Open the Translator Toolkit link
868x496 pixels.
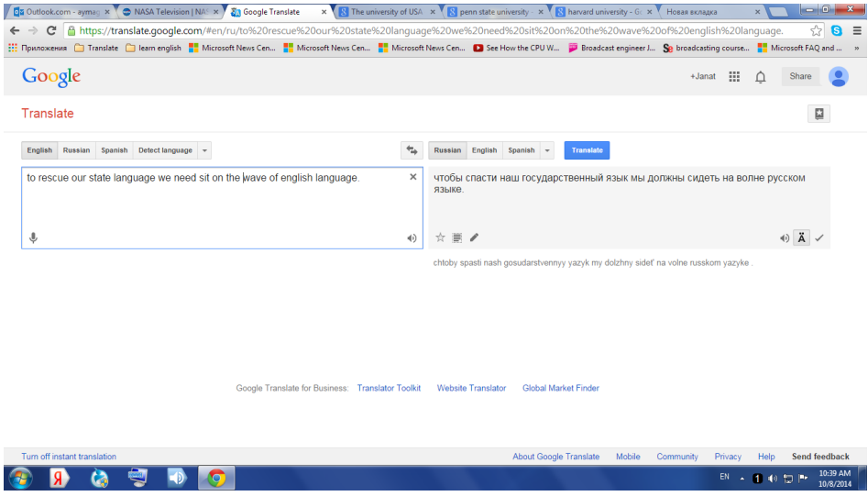click(389, 388)
